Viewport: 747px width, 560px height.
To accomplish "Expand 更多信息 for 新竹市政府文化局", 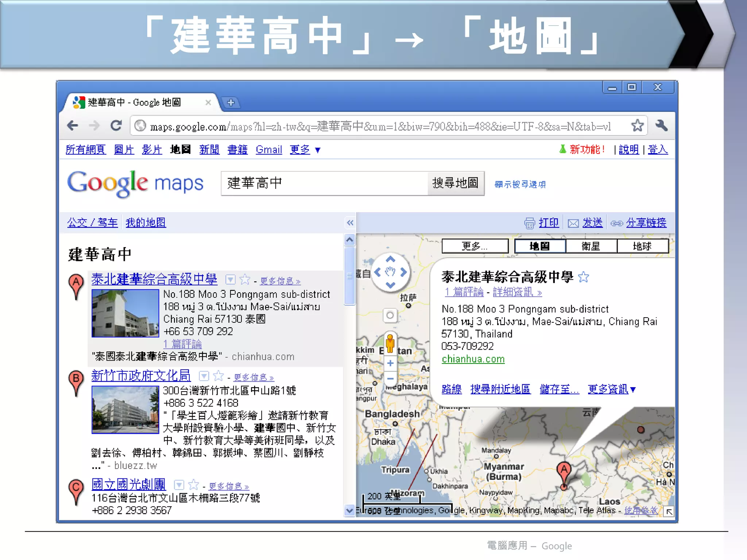I will [x=254, y=377].
